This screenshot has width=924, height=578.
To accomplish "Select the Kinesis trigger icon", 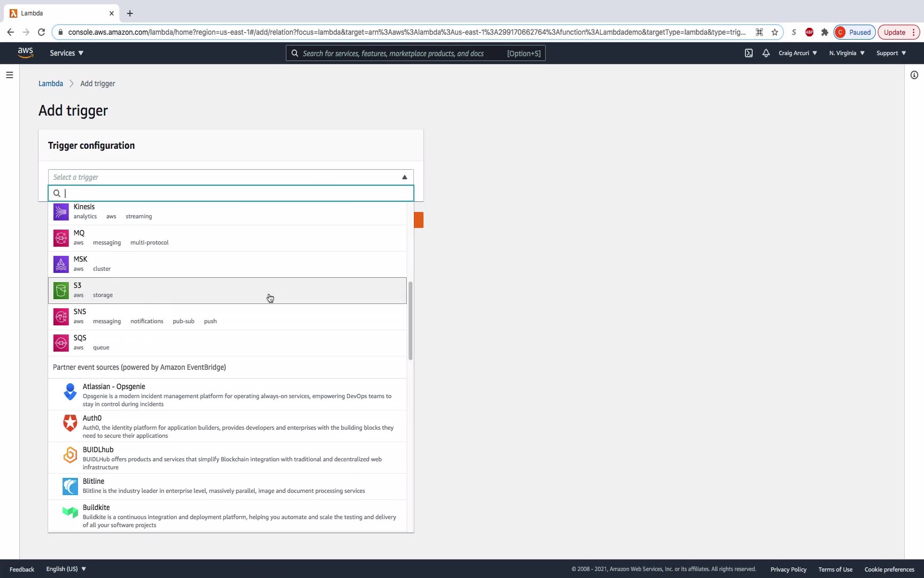I will click(61, 212).
